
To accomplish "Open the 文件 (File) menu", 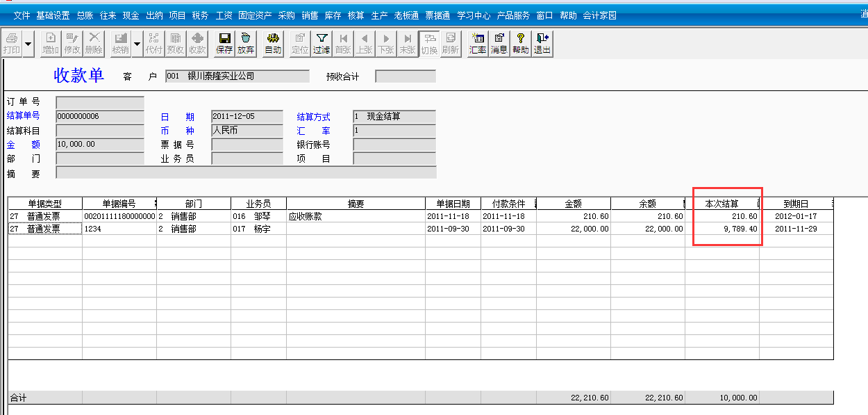I will coord(22,15).
